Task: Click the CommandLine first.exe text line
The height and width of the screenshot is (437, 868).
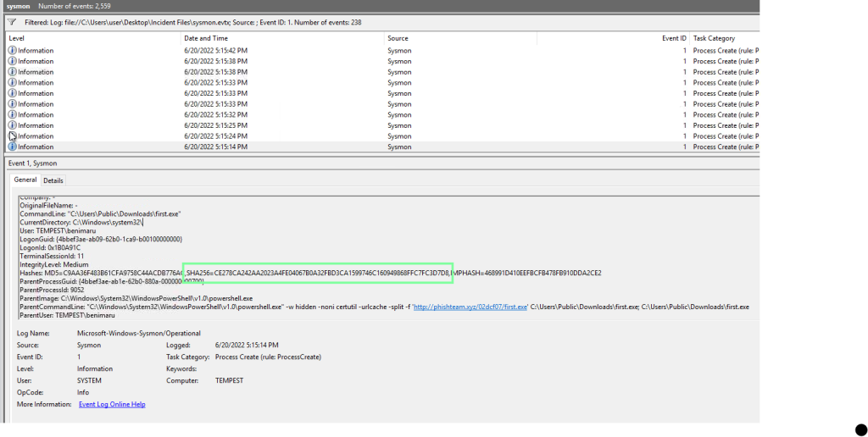Action: [x=100, y=213]
